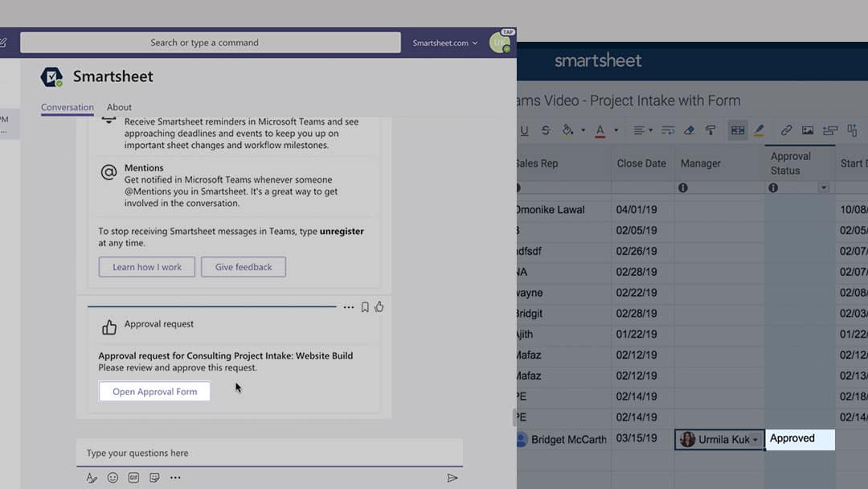Viewport: 868px width, 489px height.
Task: Open the fill color dropdown arrow
Action: (583, 129)
